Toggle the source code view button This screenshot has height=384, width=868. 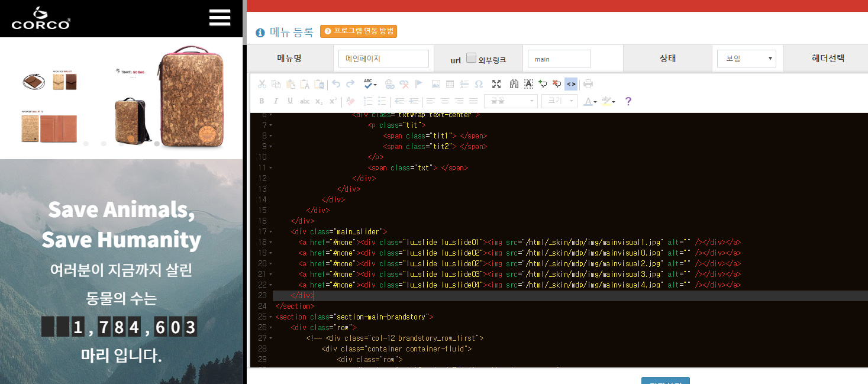tap(571, 84)
